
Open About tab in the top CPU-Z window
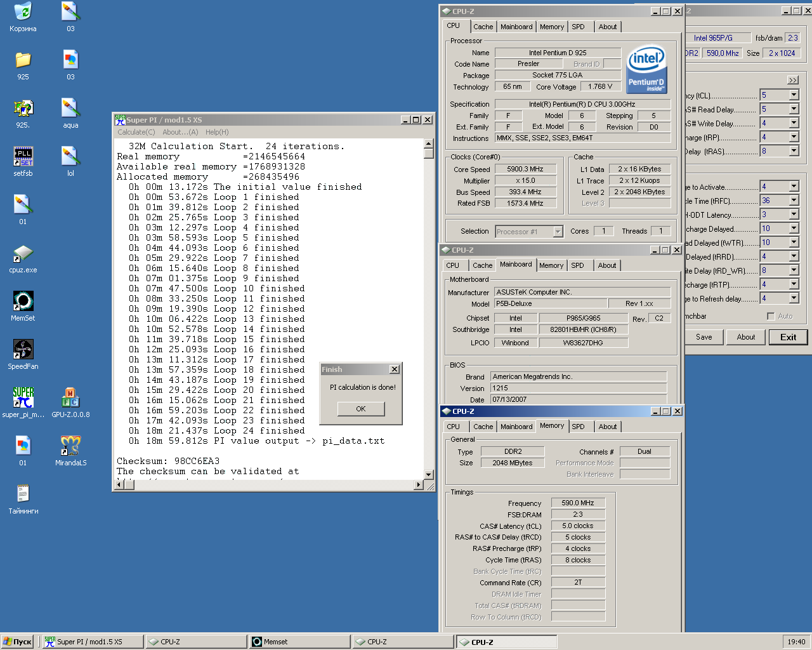pyautogui.click(x=607, y=27)
